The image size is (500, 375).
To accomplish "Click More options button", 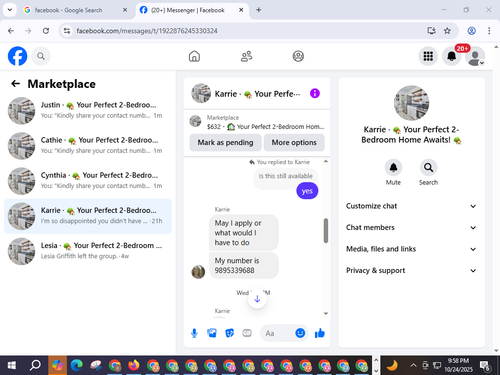I will click(x=294, y=143).
